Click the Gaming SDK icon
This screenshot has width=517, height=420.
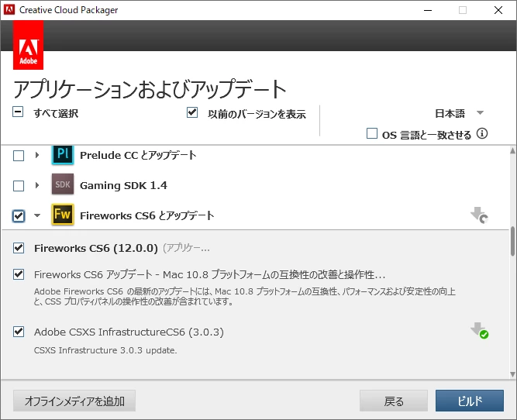[x=63, y=184]
